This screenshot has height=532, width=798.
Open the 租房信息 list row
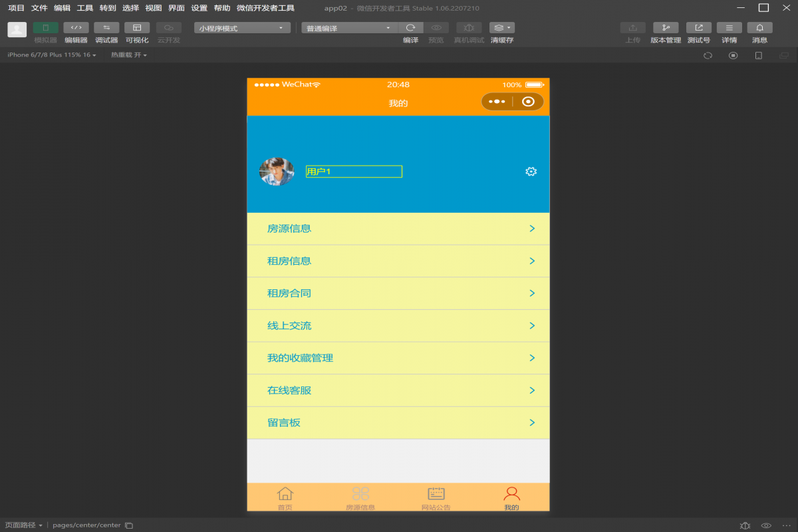click(x=398, y=261)
